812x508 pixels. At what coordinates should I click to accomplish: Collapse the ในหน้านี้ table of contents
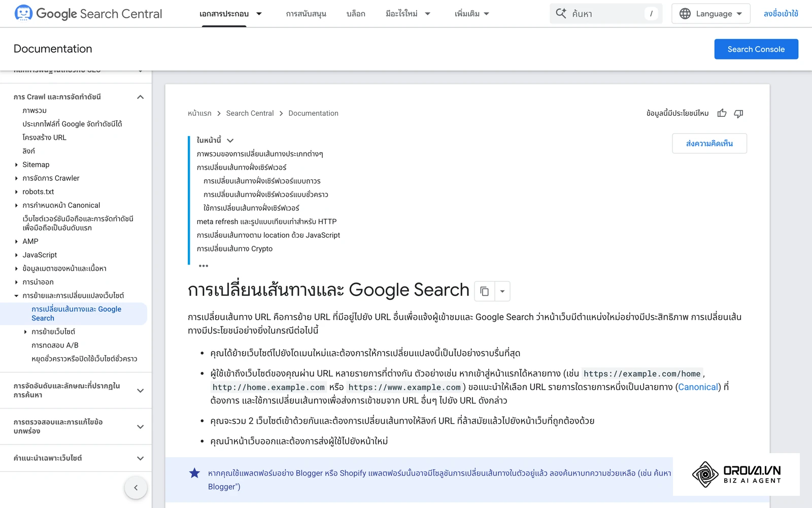coord(230,140)
